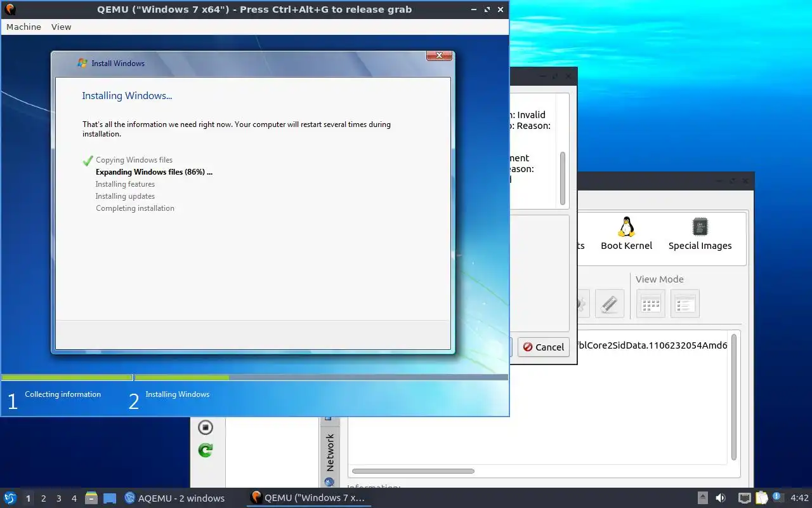Close the QEMU Windows 7 window

pyautogui.click(x=501, y=10)
